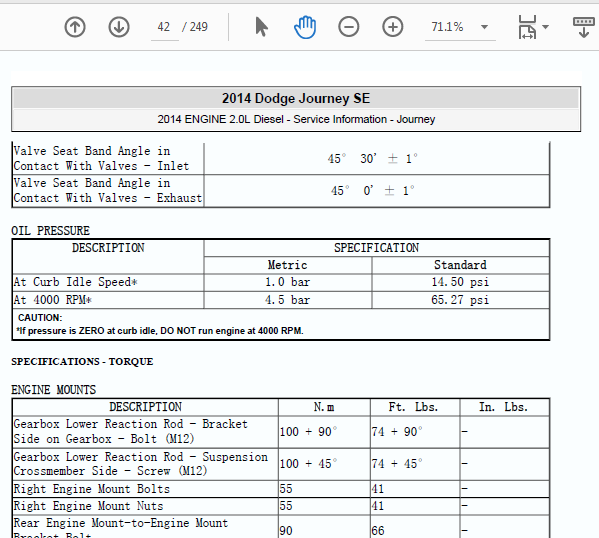Zoom in with the plus button
Image resolution: width=599 pixels, height=538 pixels.
coord(393,27)
